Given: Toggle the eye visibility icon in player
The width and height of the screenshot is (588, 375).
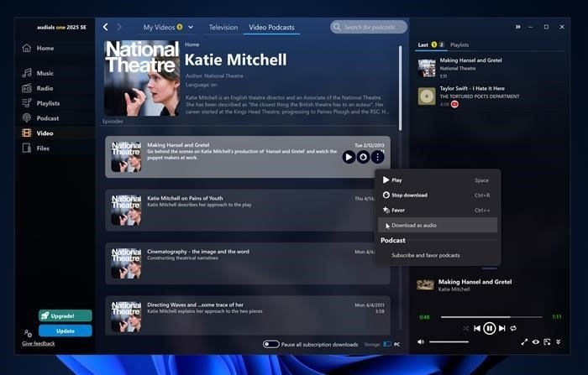Looking at the screenshot, I should [536, 341].
